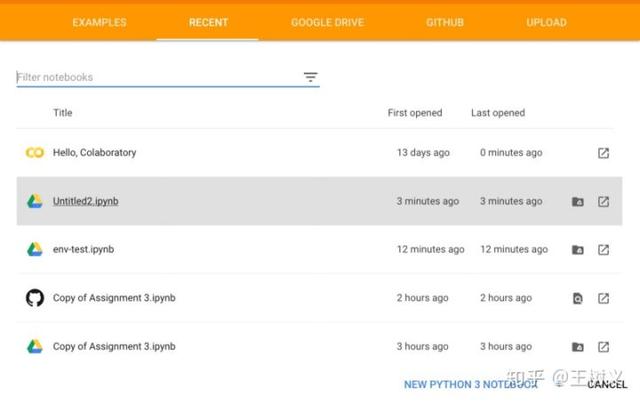Click env-test.ipynb first opened '12 minutes ago'
This screenshot has width=640, height=404.
point(431,249)
